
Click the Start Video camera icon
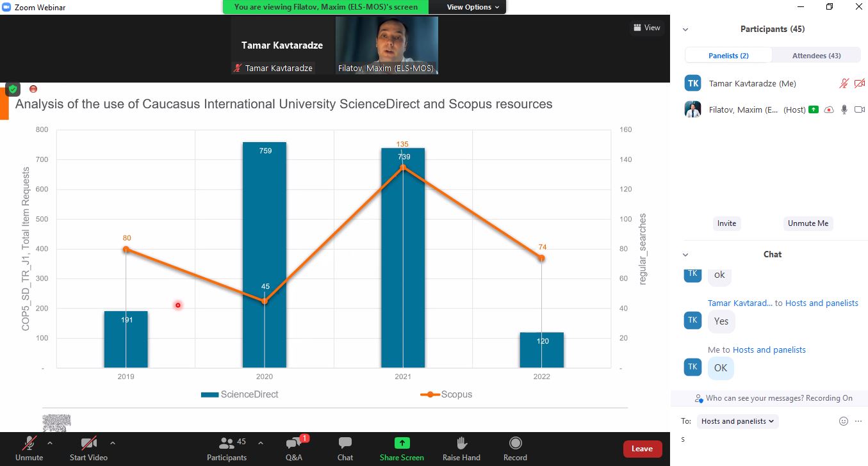88,443
